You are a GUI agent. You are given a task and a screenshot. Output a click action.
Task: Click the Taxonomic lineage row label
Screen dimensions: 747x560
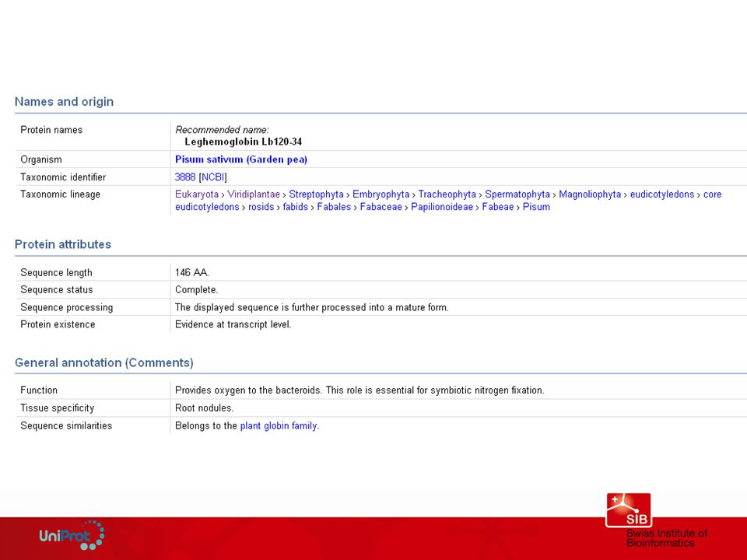[61, 194]
